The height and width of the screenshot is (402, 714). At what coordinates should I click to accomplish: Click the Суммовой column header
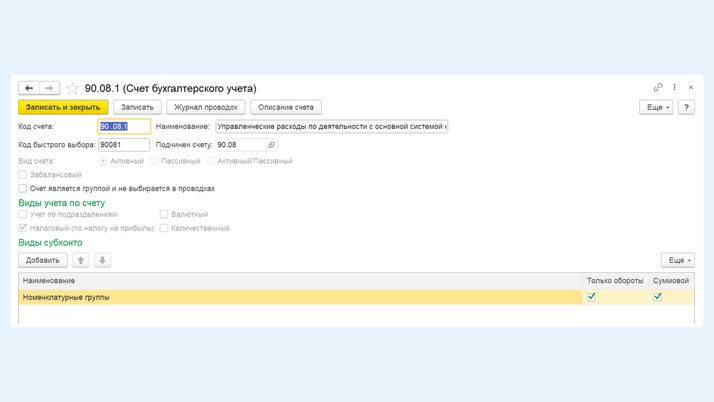[x=671, y=281]
